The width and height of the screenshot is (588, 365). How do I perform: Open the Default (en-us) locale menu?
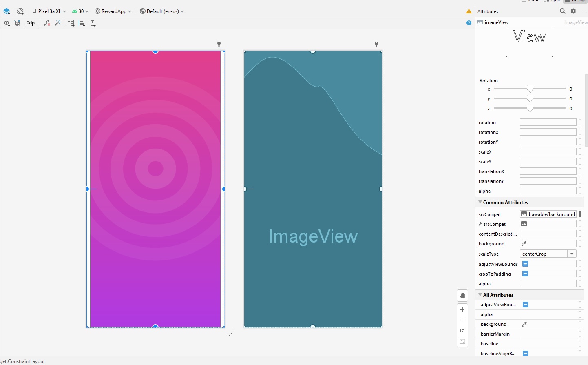pyautogui.click(x=162, y=11)
